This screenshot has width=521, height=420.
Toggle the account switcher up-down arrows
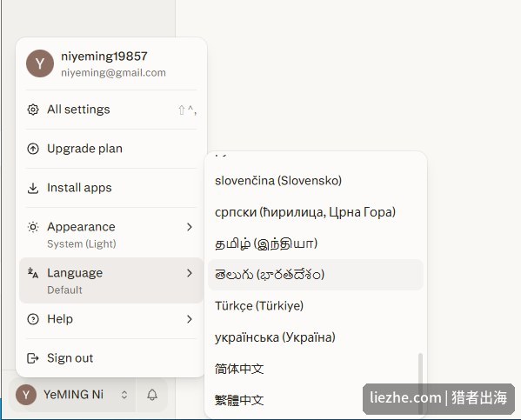124,395
